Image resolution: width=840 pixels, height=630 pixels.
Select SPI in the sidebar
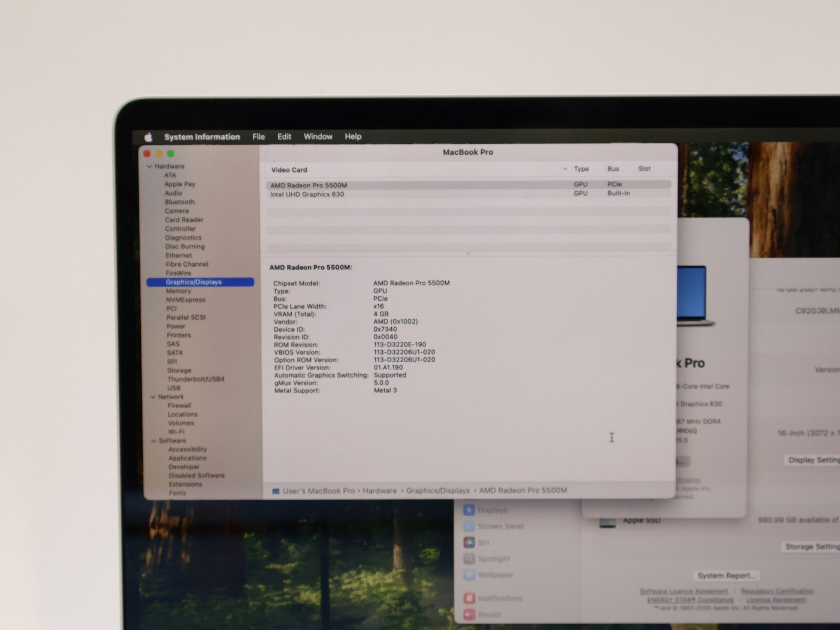[172, 362]
